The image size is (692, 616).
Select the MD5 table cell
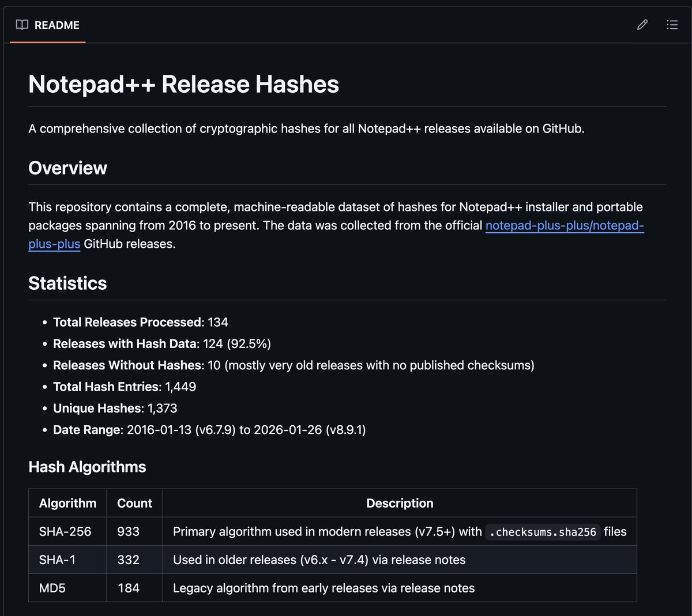click(x=67, y=588)
